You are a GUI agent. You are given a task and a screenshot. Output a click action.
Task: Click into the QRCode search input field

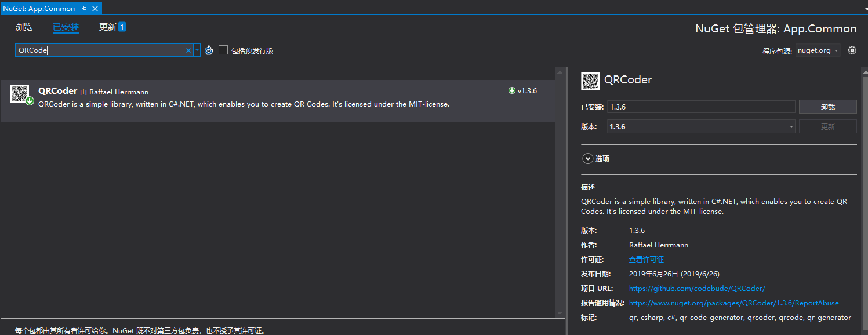99,50
